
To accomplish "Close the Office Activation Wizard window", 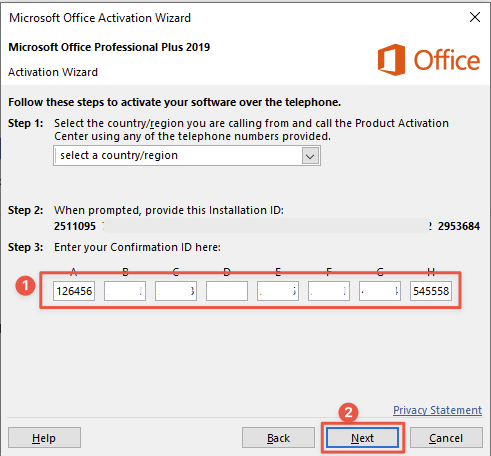I will (x=475, y=17).
